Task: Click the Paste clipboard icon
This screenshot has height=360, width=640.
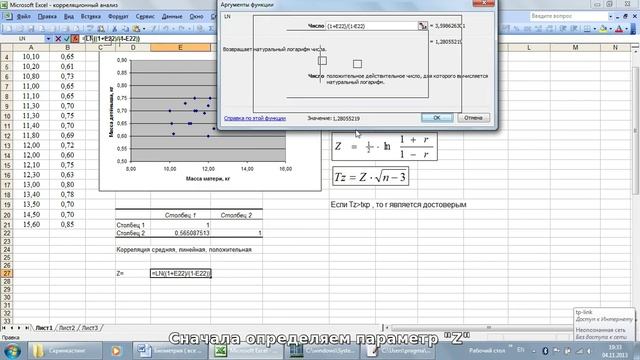Action: tap(136, 29)
